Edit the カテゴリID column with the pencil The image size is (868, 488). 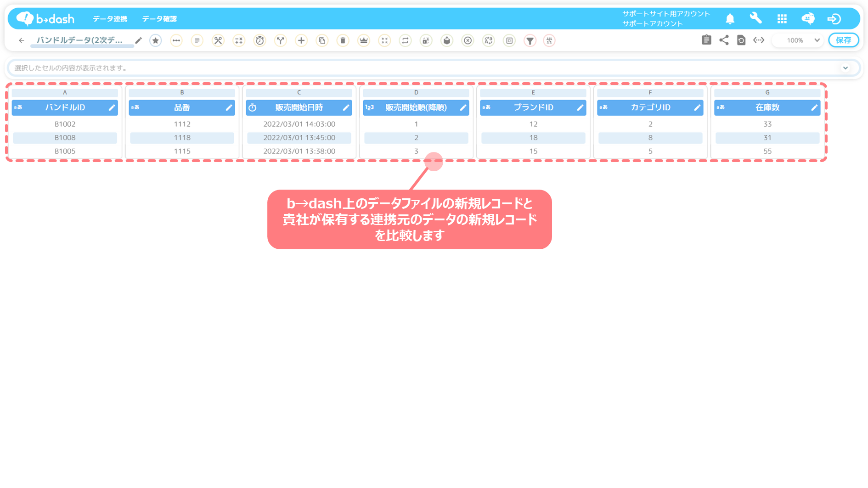point(697,107)
